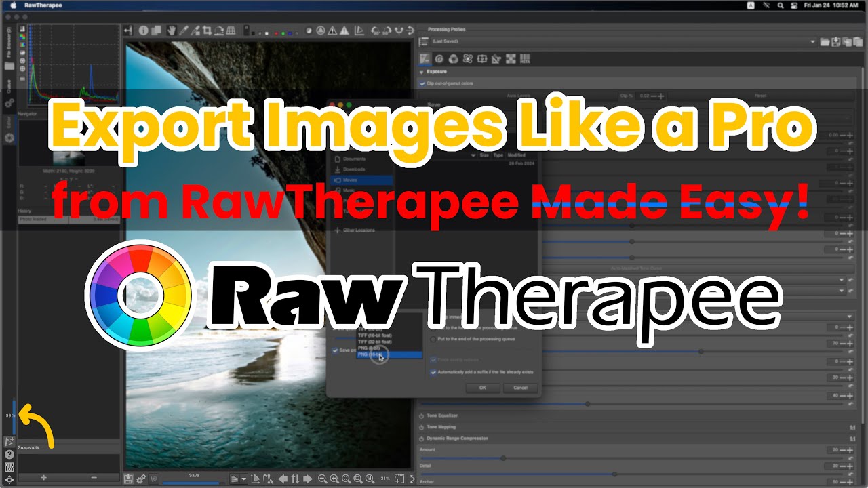Collapse the Exposure section
Viewport: 868px width, 488px height.
tap(422, 71)
